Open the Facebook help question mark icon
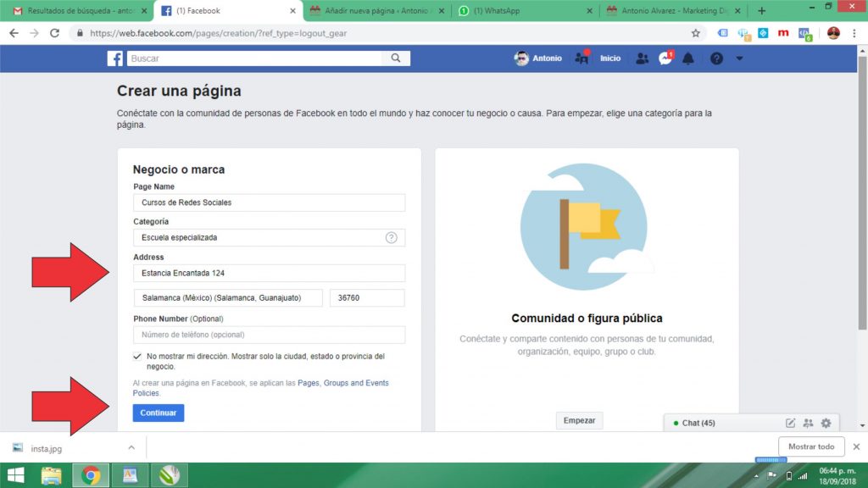This screenshot has height=488, width=868. click(x=716, y=58)
